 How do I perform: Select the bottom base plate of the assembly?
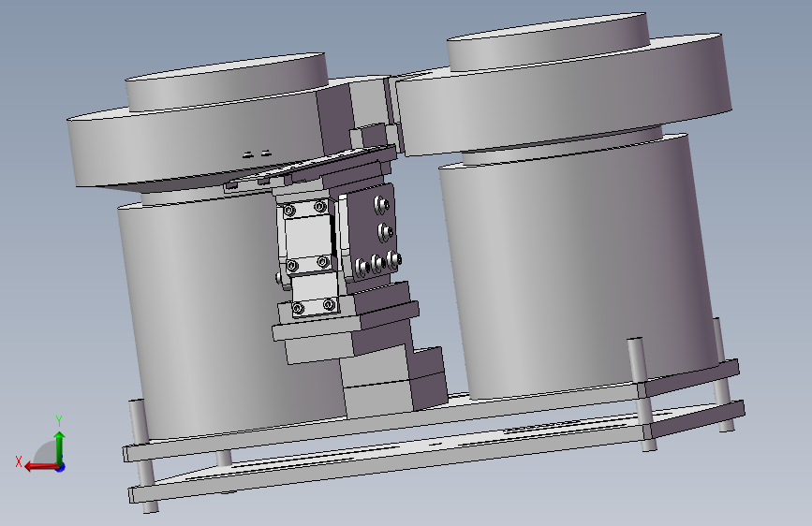point(435,450)
